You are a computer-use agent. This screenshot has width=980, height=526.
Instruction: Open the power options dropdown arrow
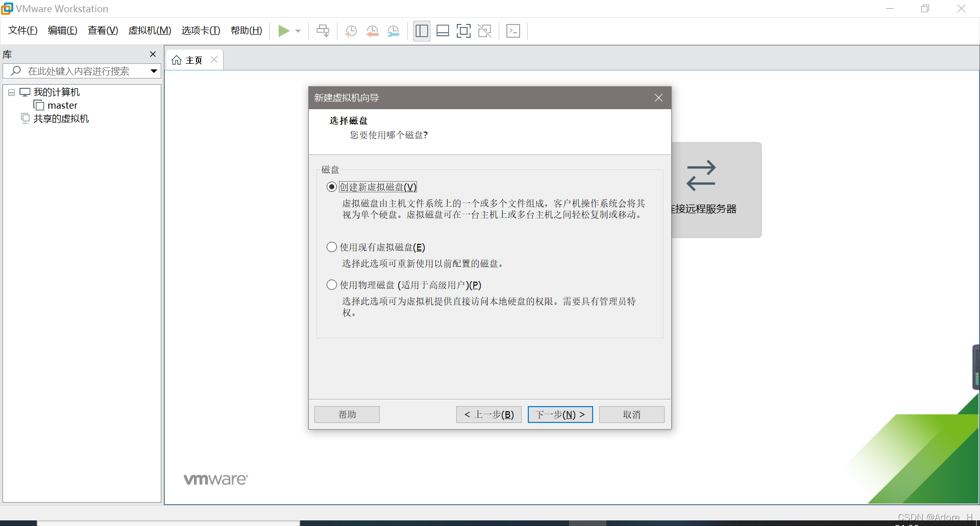coord(298,31)
